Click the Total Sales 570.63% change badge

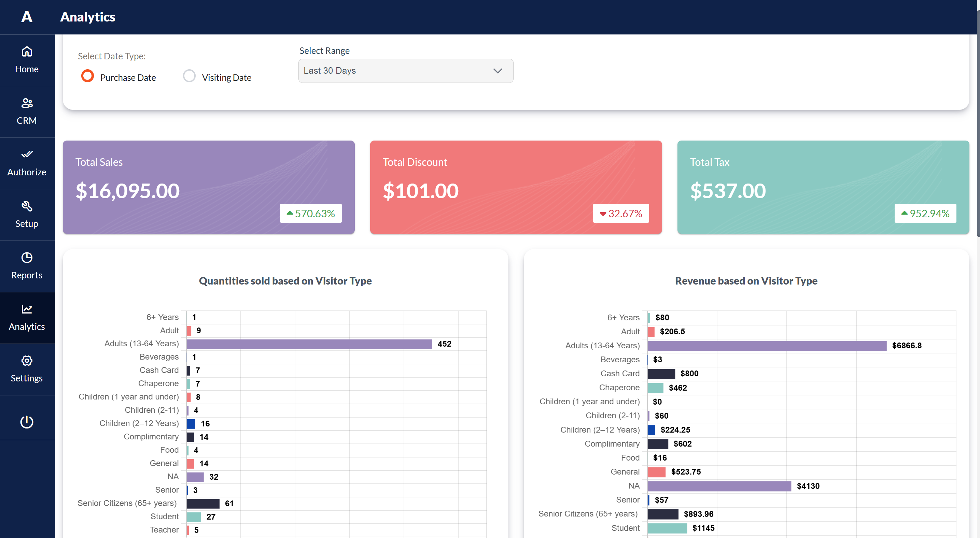[310, 213]
